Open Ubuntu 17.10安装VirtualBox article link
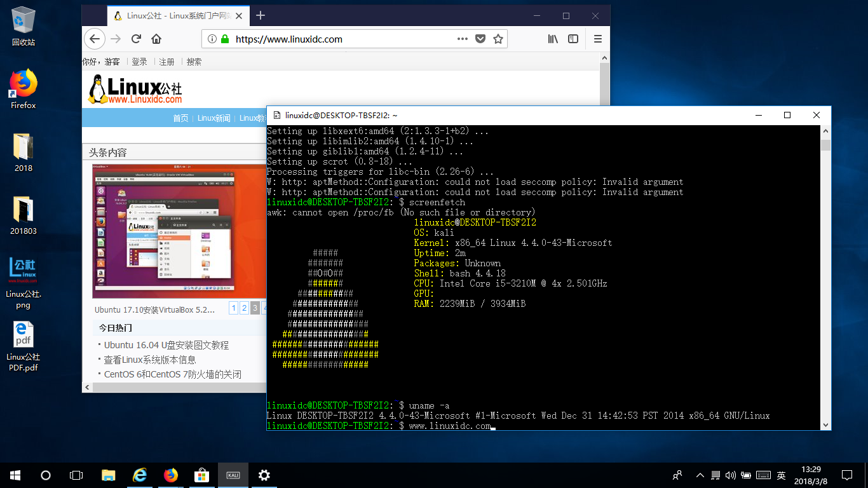The height and width of the screenshot is (488, 868). click(x=155, y=309)
